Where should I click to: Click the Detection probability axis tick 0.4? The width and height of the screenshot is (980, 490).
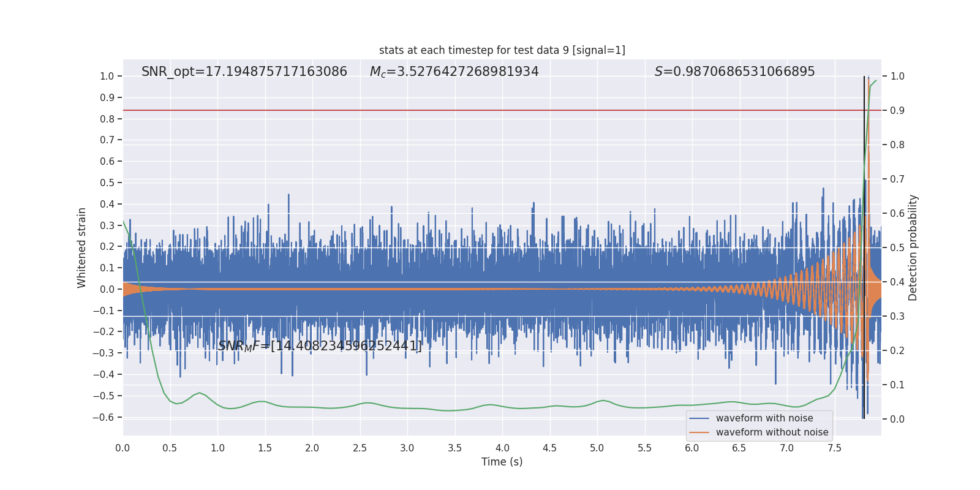[897, 282]
